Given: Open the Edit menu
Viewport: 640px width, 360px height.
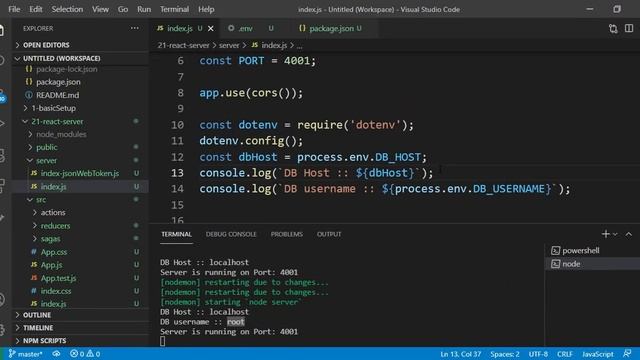Looking at the screenshot, I should click(x=36, y=9).
